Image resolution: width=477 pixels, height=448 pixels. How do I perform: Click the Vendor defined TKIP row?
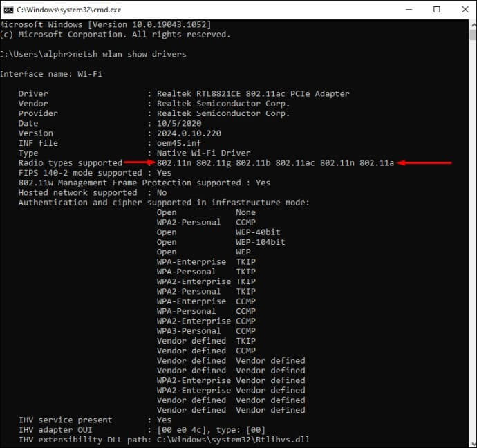[x=206, y=341]
